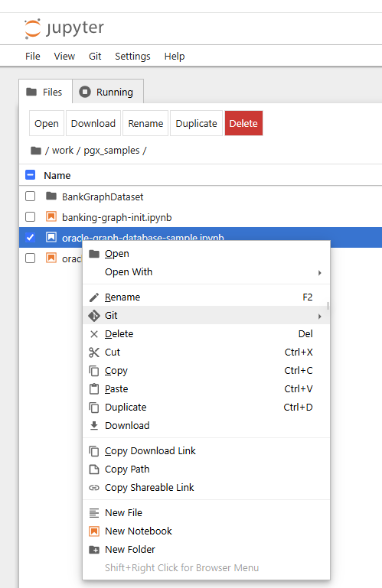
Task: Click the orange icon beside New Notebook
Action: (94, 531)
